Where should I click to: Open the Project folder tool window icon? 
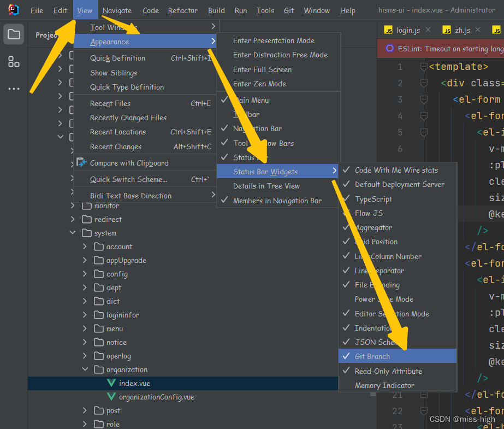(x=14, y=34)
